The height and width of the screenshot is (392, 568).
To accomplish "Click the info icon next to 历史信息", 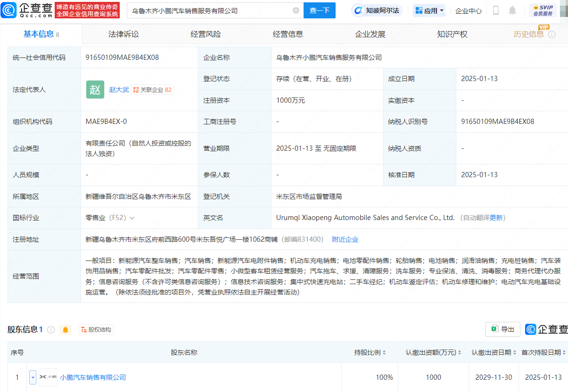I will coord(552,34).
